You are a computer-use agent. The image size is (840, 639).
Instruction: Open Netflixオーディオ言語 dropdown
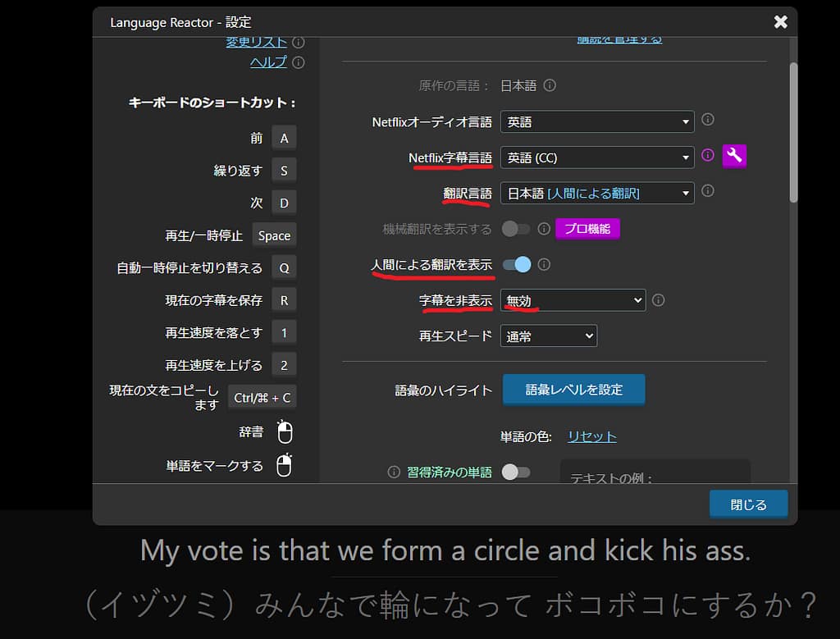pyautogui.click(x=597, y=121)
